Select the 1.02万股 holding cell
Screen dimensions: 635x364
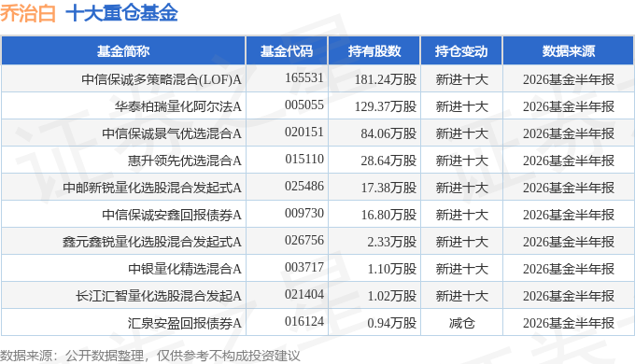[x=391, y=296]
